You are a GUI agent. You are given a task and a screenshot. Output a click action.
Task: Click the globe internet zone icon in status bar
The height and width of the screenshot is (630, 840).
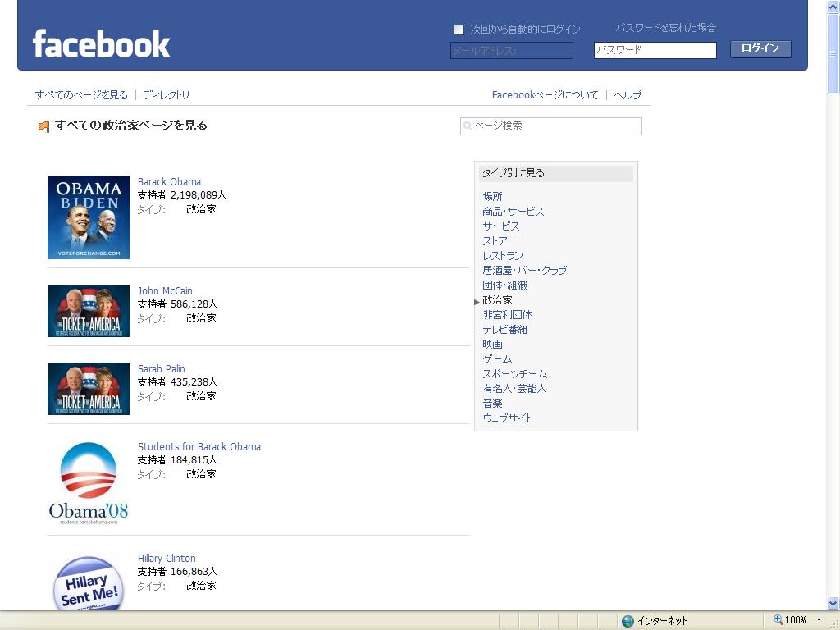[x=628, y=621]
